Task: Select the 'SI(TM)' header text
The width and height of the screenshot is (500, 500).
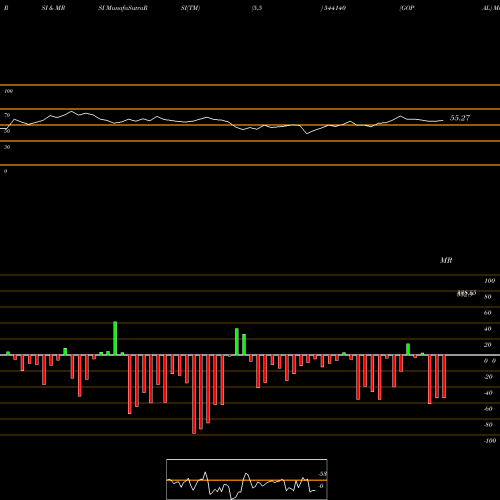Action: (x=190, y=8)
